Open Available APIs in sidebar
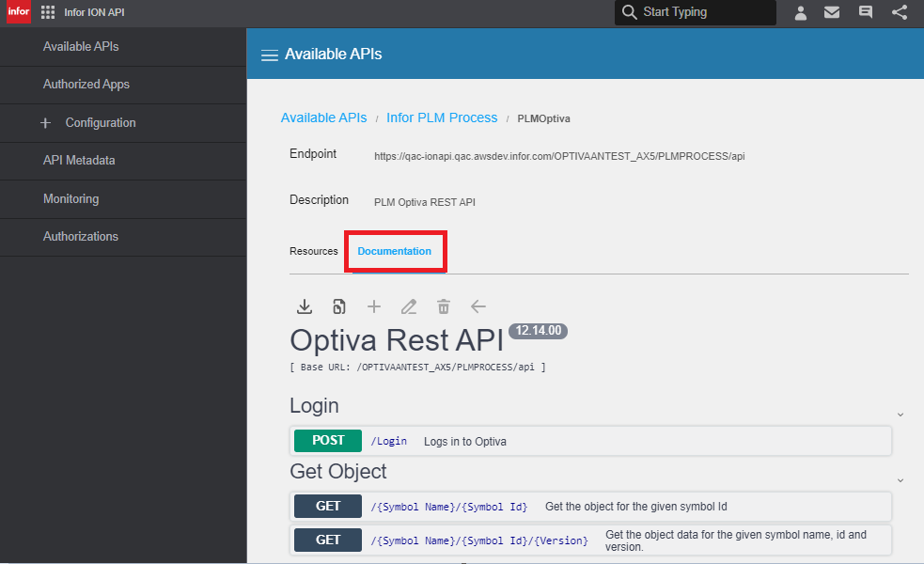The image size is (924, 564). (x=123, y=47)
